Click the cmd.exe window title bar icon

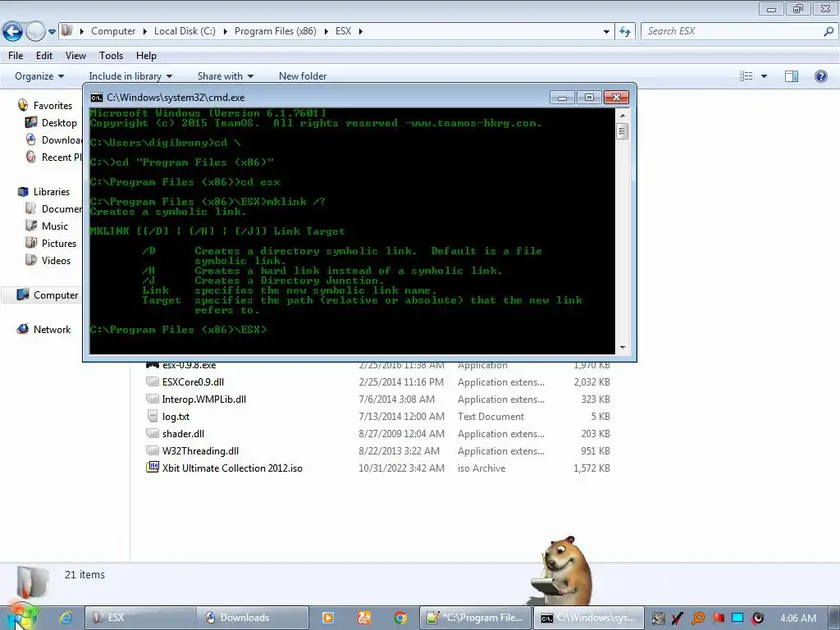pyautogui.click(x=97, y=98)
